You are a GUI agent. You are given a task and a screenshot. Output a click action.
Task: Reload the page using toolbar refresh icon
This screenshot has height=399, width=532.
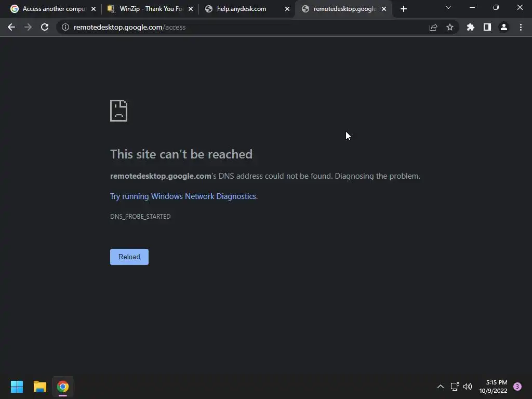tap(45, 27)
